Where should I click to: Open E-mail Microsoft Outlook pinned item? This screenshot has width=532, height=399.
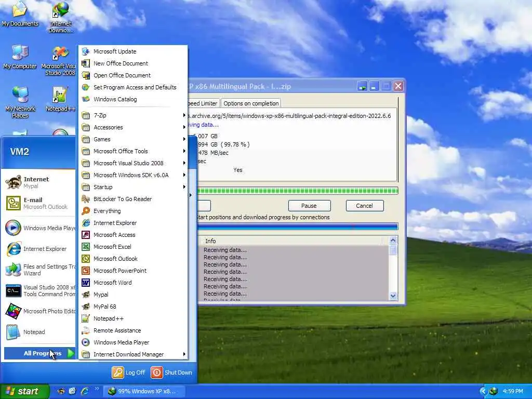click(39, 203)
